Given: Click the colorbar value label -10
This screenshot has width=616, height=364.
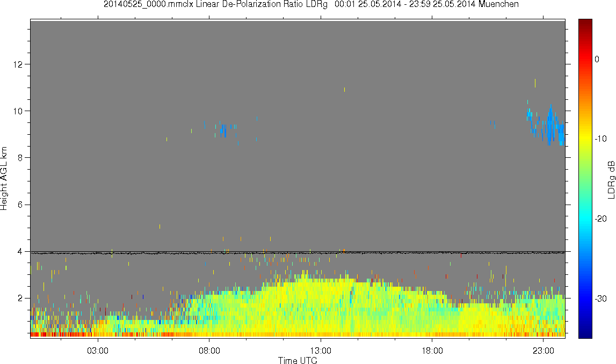Looking at the screenshot, I should tap(600, 139).
